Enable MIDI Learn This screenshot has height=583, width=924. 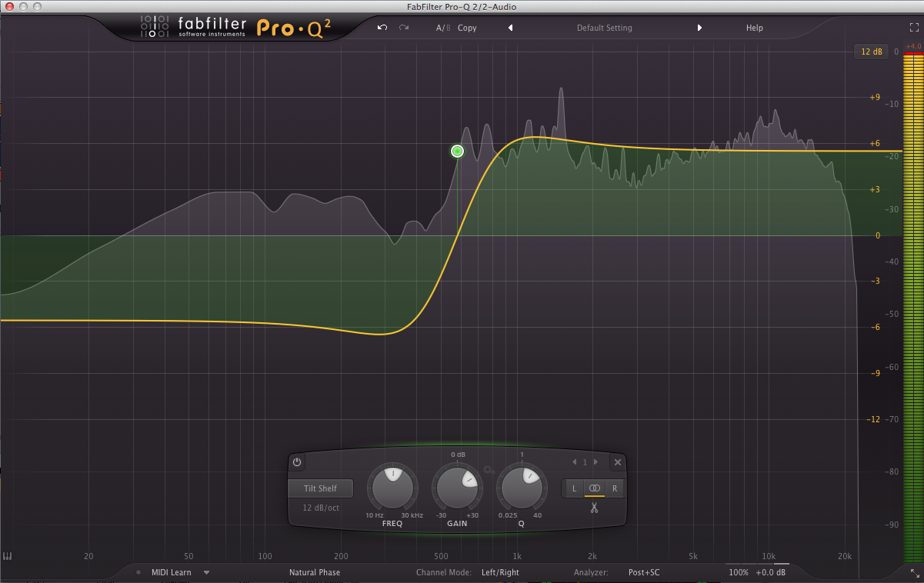(171, 572)
